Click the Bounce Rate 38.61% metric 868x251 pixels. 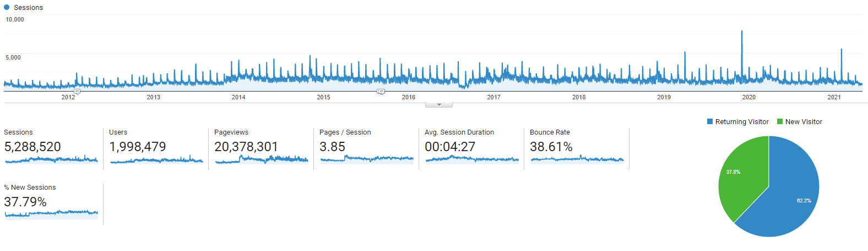point(551,147)
